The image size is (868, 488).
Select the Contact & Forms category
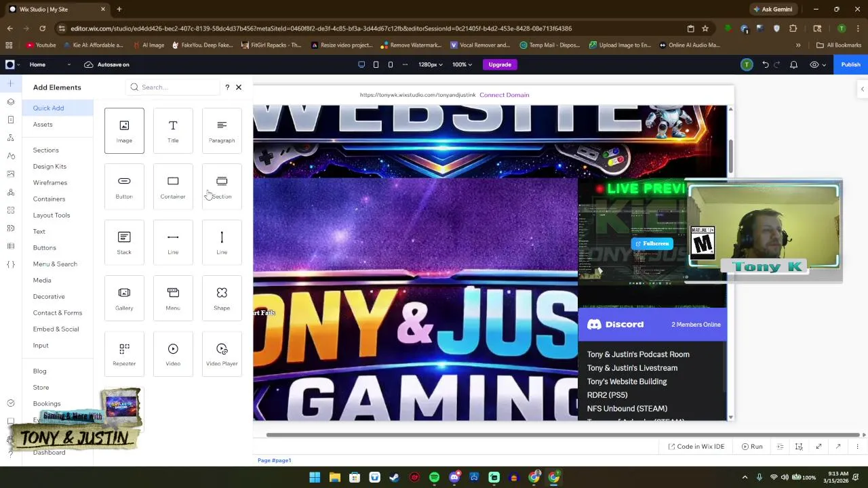tap(58, 312)
